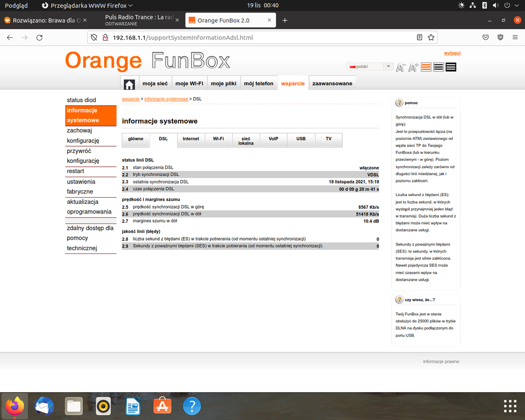
Task: Increase font size with A+ icon
Action: click(414, 67)
